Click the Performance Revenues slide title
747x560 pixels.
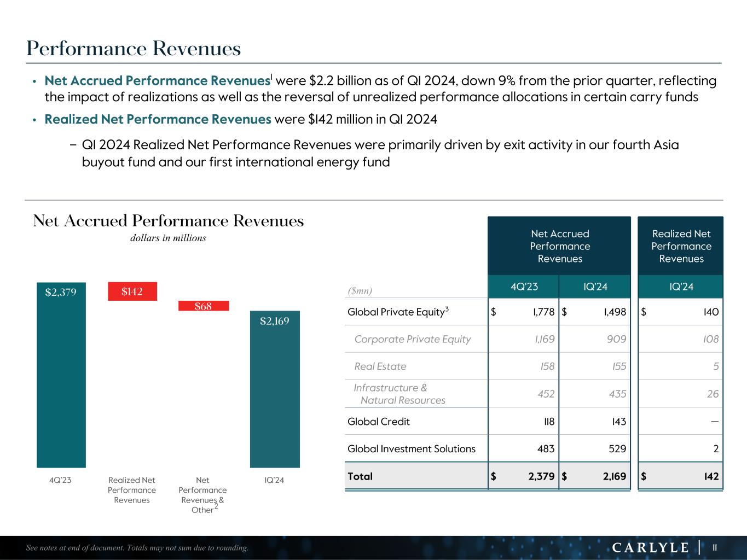coord(134,49)
